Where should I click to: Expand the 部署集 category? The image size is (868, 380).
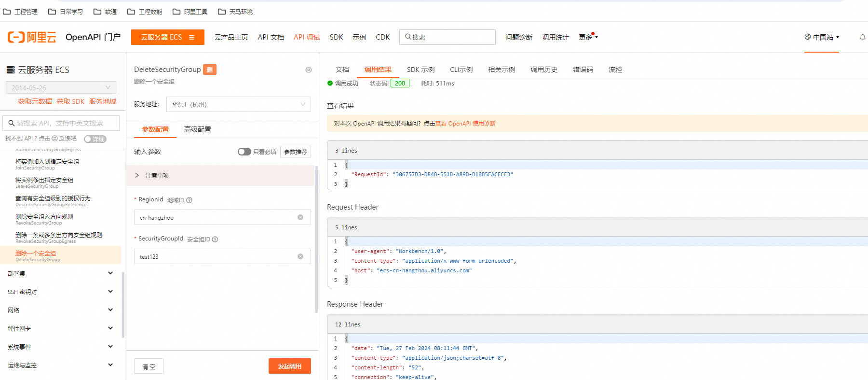61,273
